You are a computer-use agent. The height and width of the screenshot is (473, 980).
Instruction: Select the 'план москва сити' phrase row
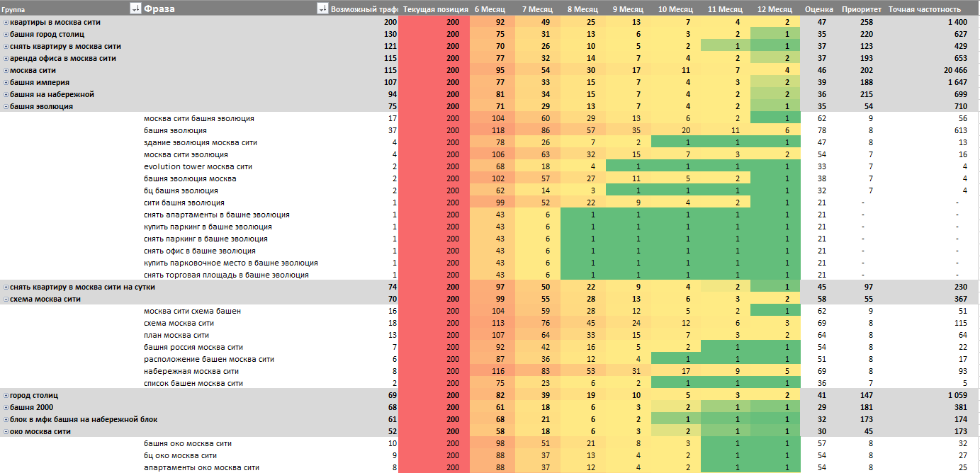[176, 336]
